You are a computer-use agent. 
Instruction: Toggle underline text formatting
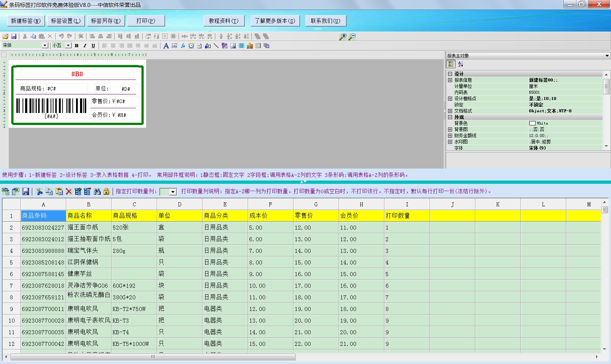(x=93, y=46)
